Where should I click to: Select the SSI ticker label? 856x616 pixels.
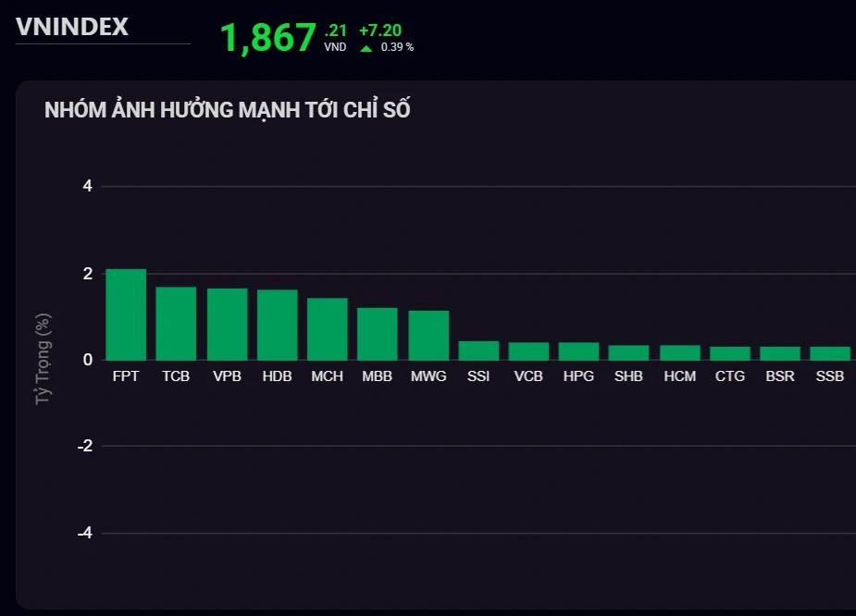click(478, 376)
